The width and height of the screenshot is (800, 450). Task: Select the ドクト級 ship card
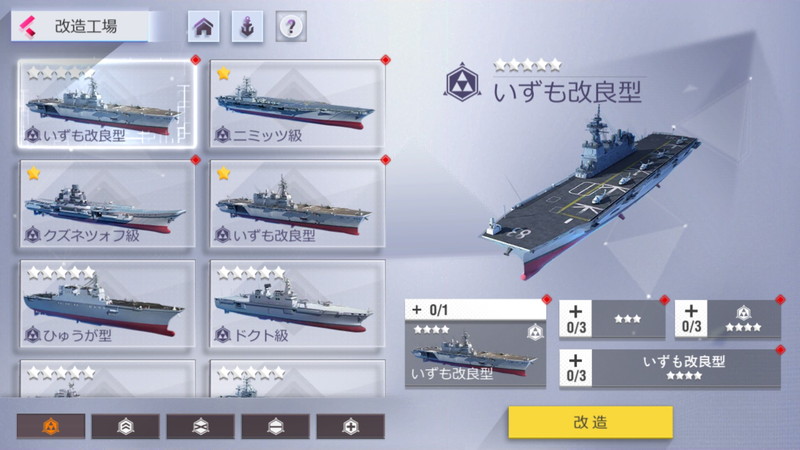pyautogui.click(x=297, y=304)
